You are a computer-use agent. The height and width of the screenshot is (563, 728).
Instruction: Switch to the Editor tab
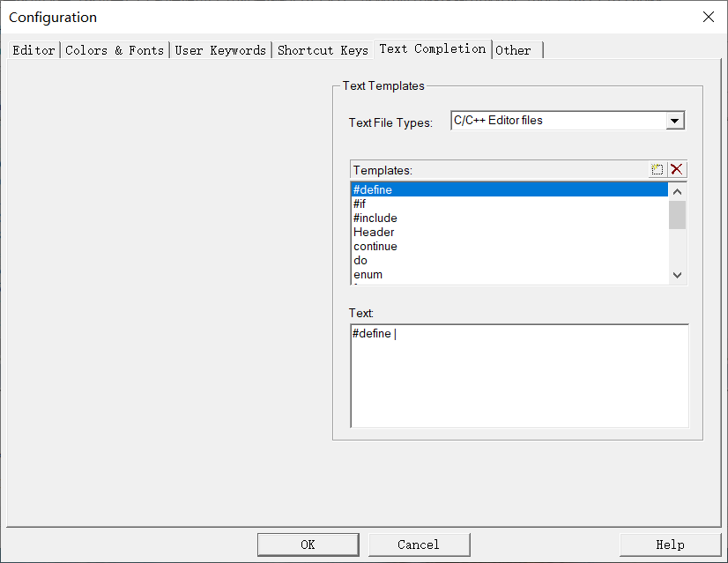coord(33,50)
